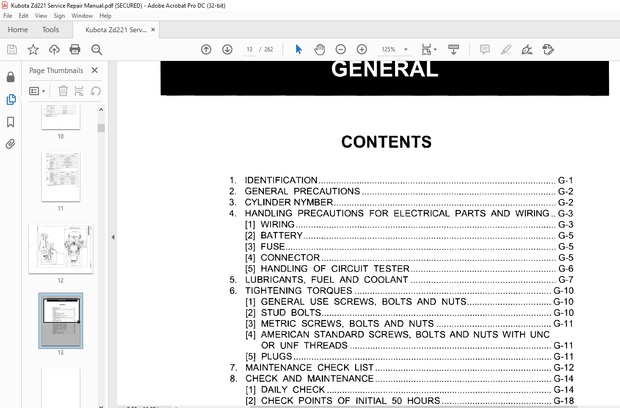Click the CONTENTS heading

386,142
